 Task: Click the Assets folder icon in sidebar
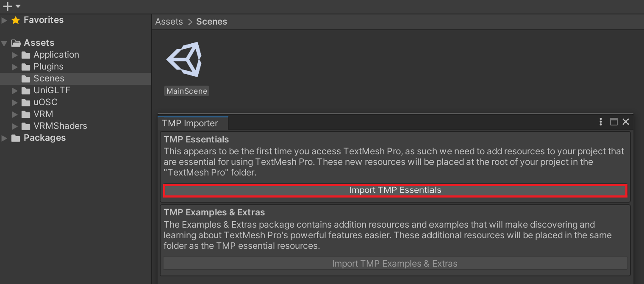coord(16,42)
